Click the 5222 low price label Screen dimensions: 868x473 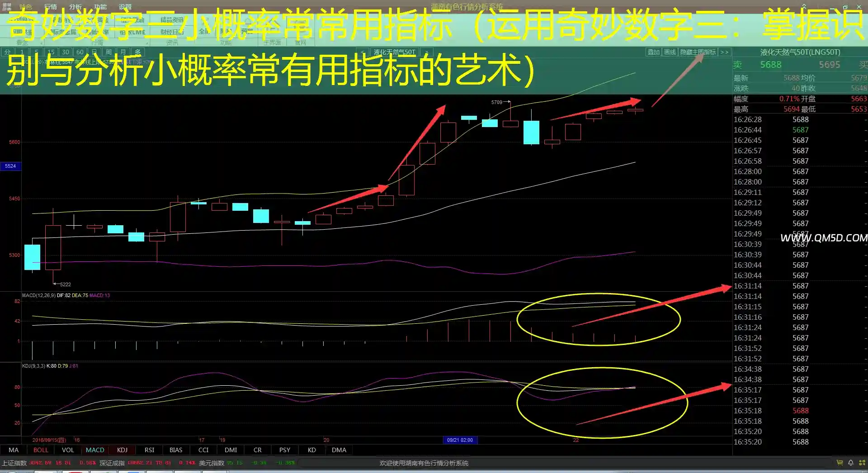[x=66, y=284]
